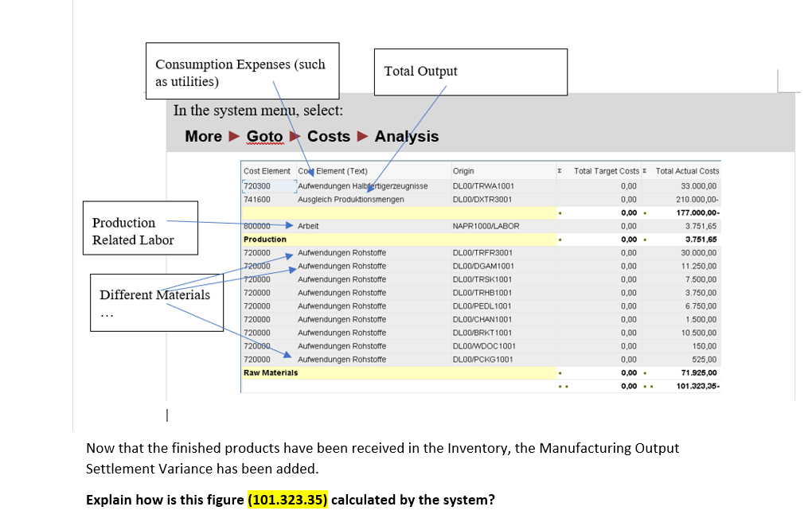Viewport: 812px width, 526px height.
Task: Click Costs in the menu path
Action: (x=329, y=136)
